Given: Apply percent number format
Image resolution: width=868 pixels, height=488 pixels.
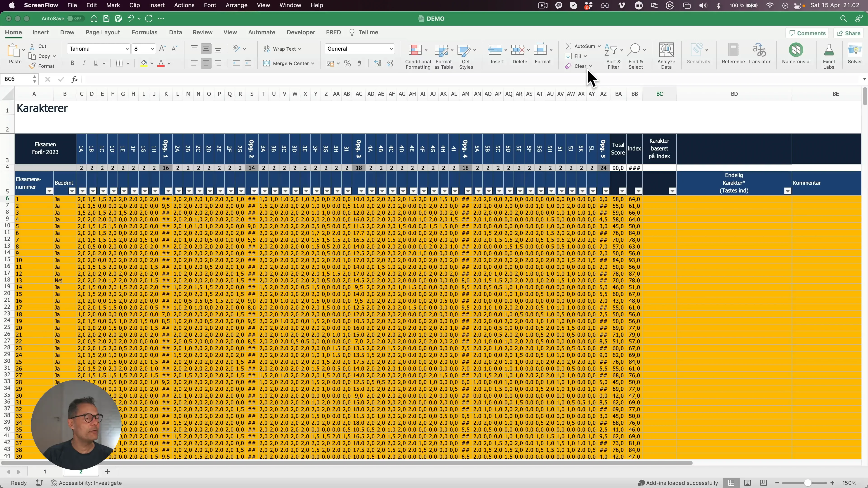Looking at the screenshot, I should (347, 63).
